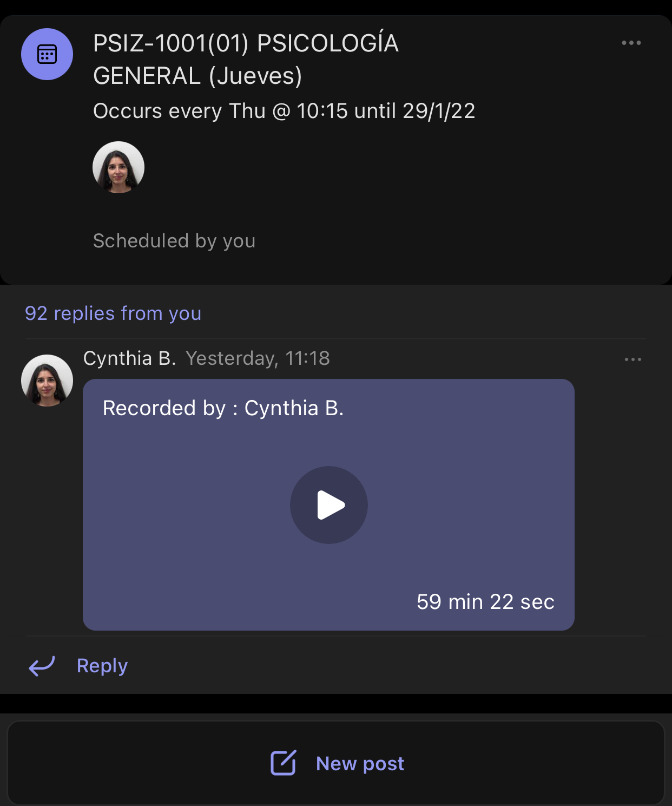Click the Reply text link
Screen dimensions: 672x806
[102, 666]
